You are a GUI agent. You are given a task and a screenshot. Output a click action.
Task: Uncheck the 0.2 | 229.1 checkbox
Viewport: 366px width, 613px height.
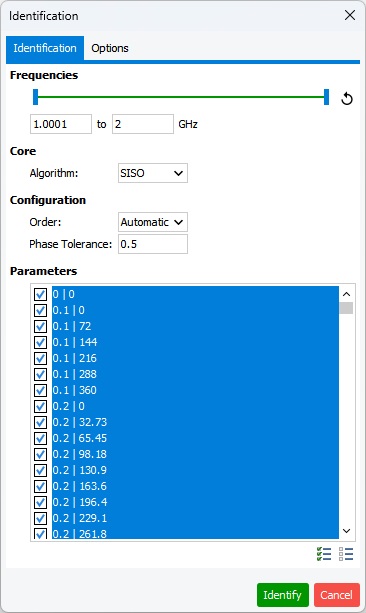(40, 518)
